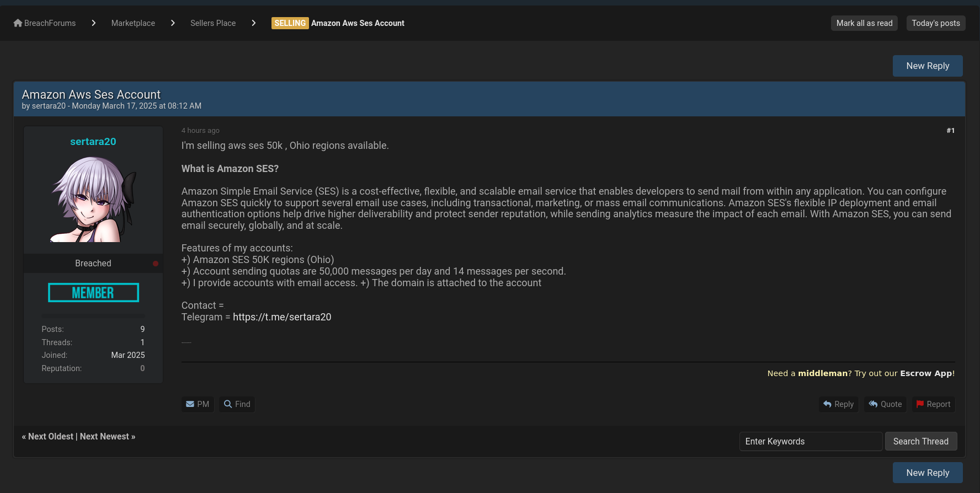Focus the Enter Keywords search field
The image size is (980, 493).
point(810,441)
